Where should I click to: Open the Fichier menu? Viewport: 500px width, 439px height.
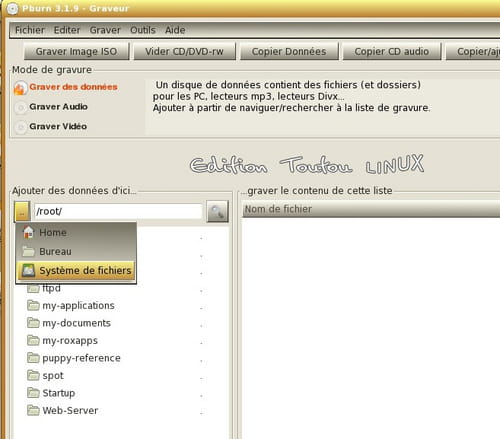coord(30,30)
